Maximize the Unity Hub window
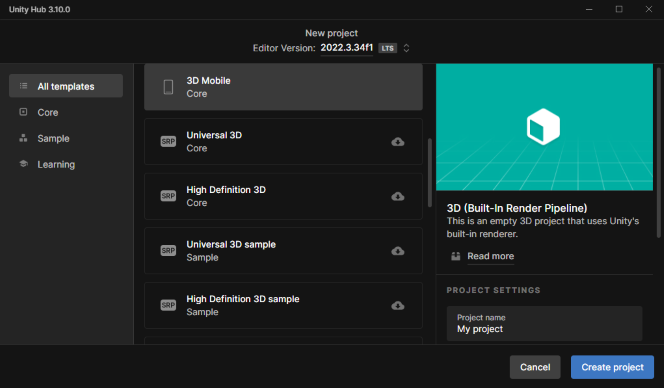The height and width of the screenshot is (388, 664). tap(619, 9)
